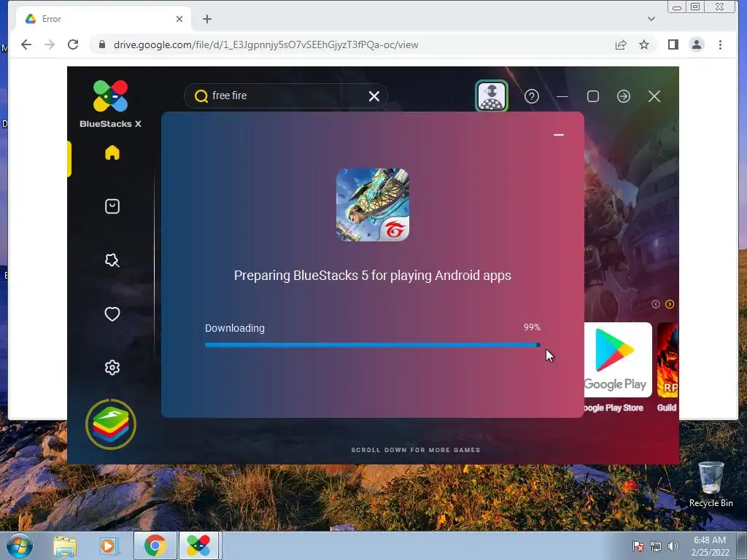Click the BlueStacks arrow-in-circle icon
The width and height of the screenshot is (747, 560).
click(x=624, y=96)
